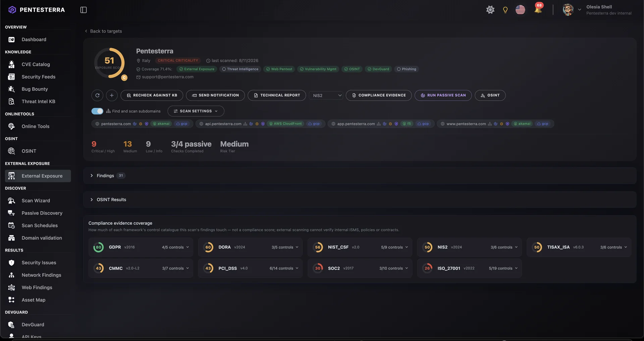Click Findings count badge 31
Image resolution: width=644 pixels, height=341 pixels.
click(x=121, y=176)
